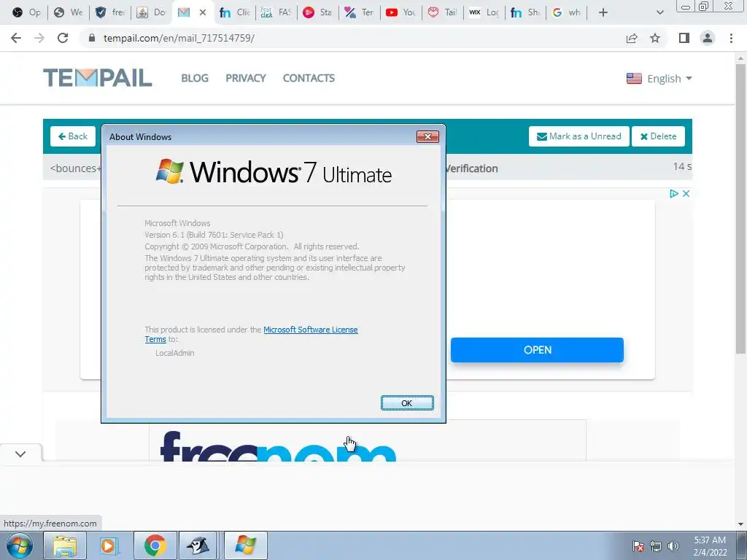Open the Windows Start menu
747x560 pixels.
20,545
